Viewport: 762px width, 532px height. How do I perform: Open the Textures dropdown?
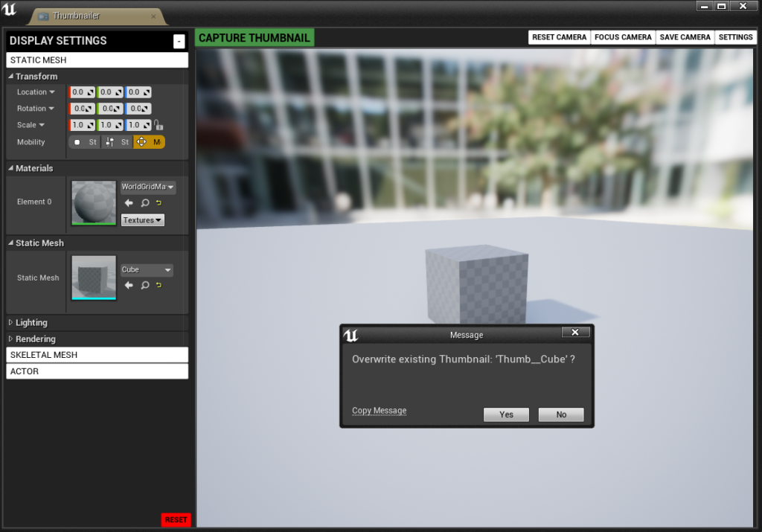coord(143,220)
